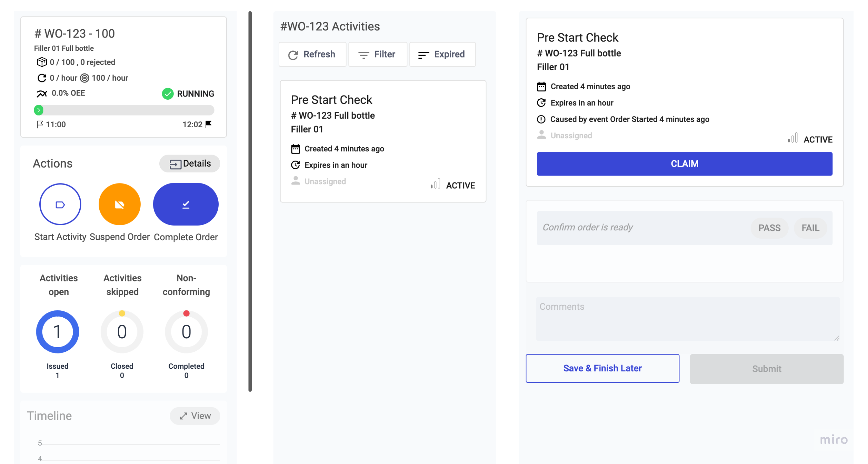Click the green RUNNING status check icon

(168, 94)
